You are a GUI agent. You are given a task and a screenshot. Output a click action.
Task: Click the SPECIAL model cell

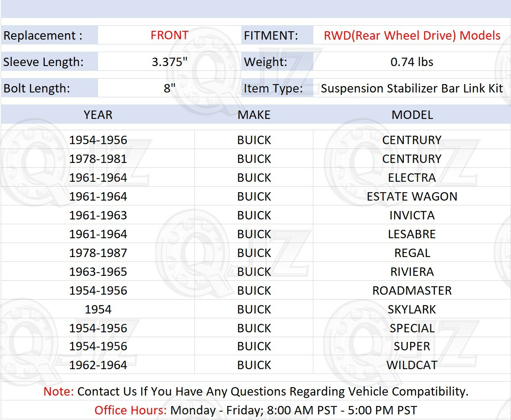click(412, 328)
